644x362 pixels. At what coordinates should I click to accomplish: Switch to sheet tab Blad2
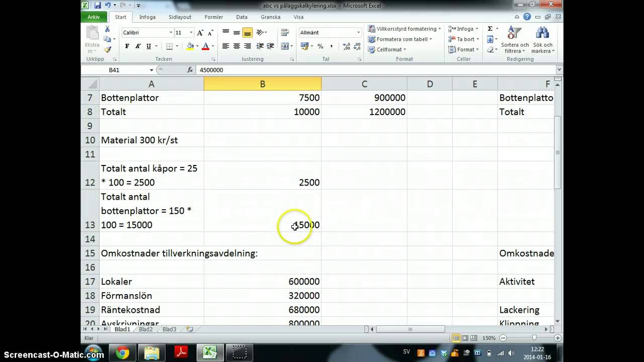(x=145, y=329)
